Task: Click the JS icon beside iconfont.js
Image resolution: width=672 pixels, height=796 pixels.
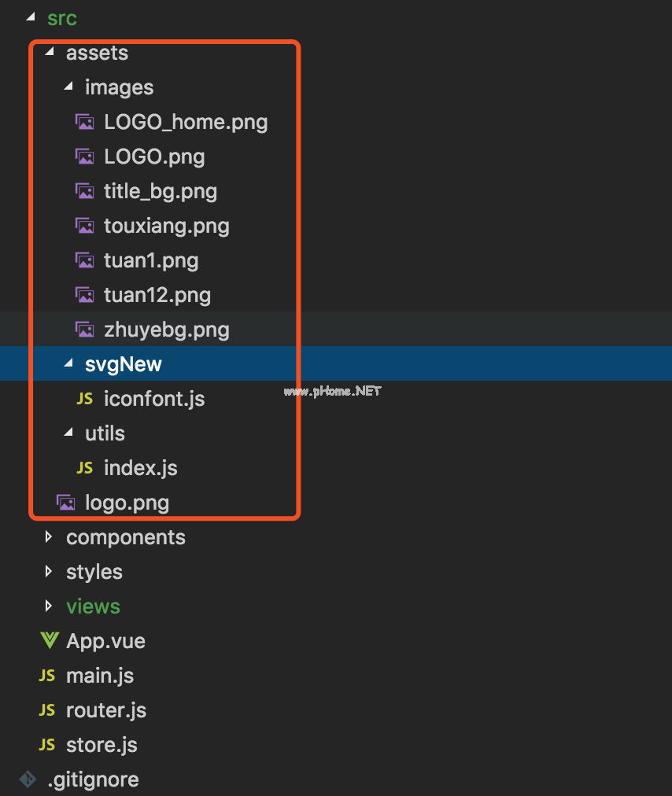Action: (84, 399)
